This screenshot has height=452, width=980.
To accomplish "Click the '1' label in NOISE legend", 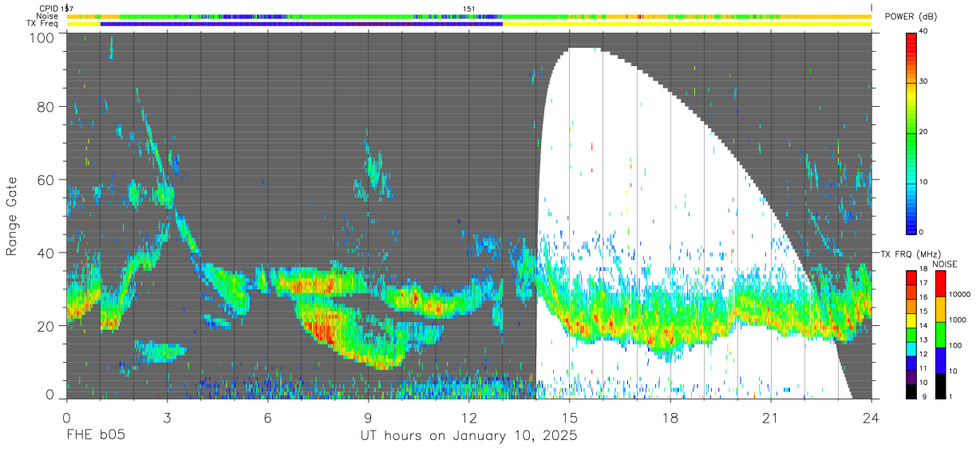I will (951, 397).
